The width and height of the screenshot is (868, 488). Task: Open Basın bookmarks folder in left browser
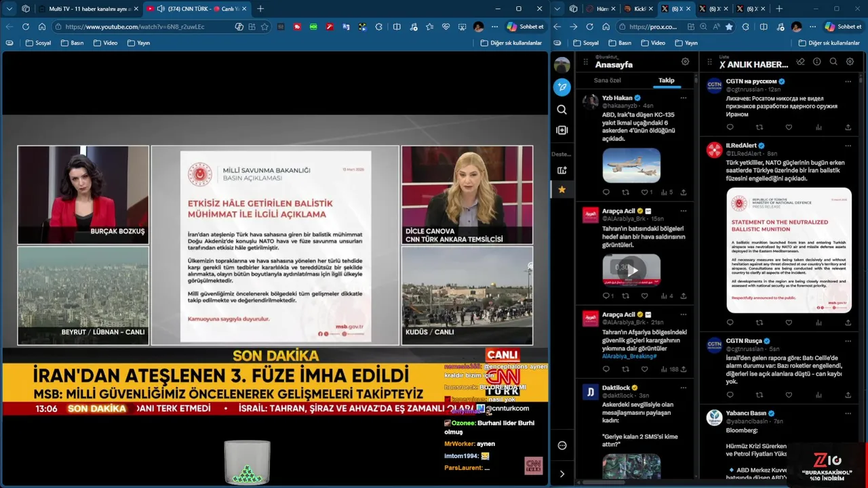click(x=72, y=43)
